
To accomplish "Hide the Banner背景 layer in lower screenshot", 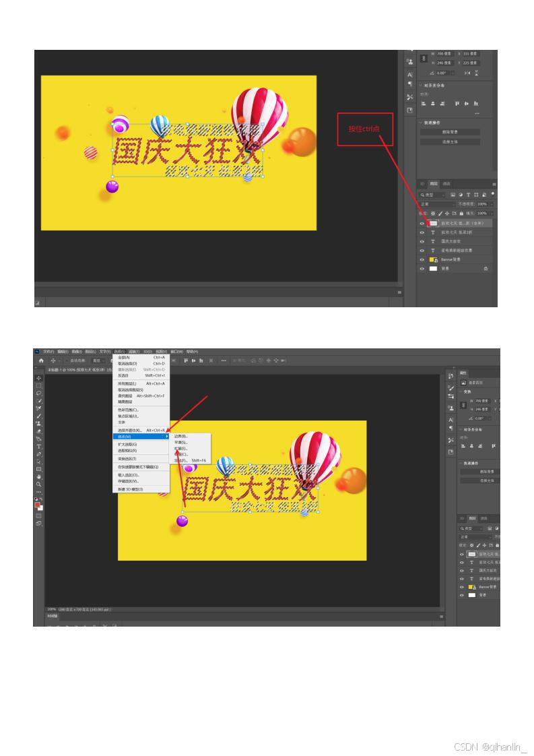I will click(461, 587).
